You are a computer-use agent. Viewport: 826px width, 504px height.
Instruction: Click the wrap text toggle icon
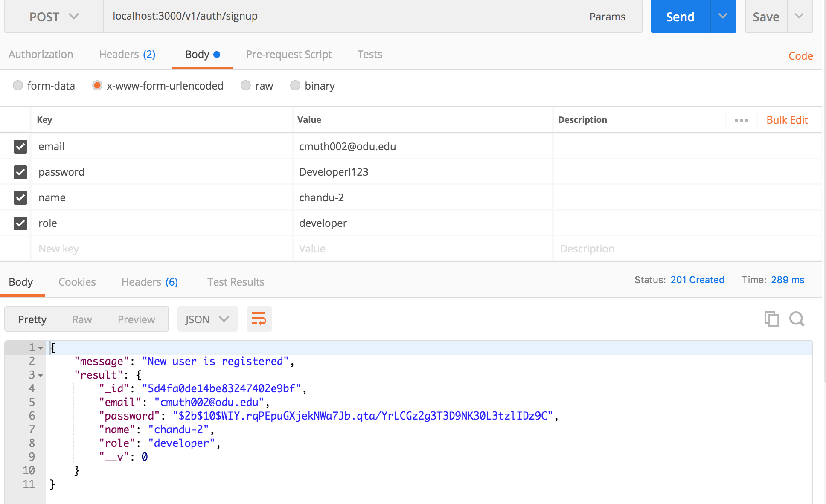259,319
